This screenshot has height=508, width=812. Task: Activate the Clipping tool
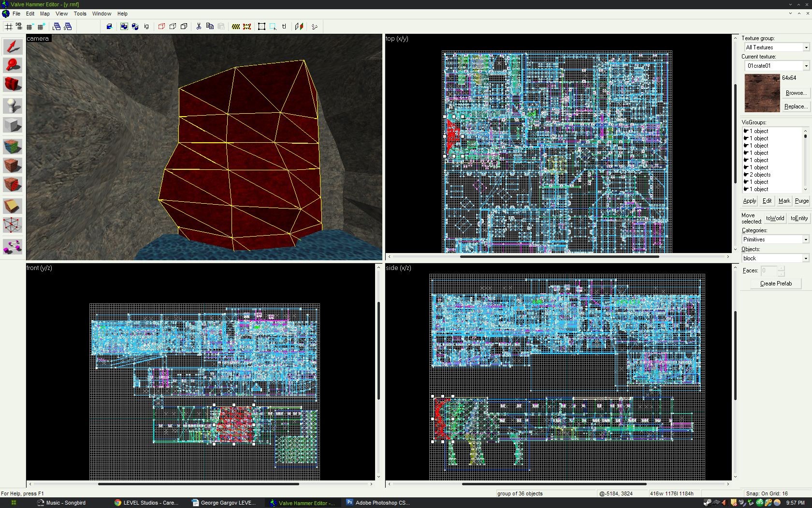click(13, 206)
